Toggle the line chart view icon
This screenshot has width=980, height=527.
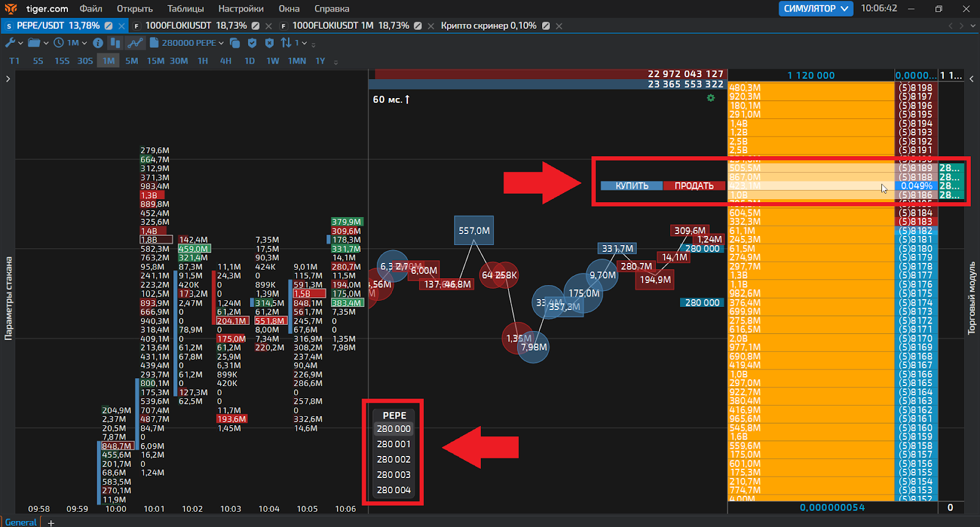click(x=135, y=43)
